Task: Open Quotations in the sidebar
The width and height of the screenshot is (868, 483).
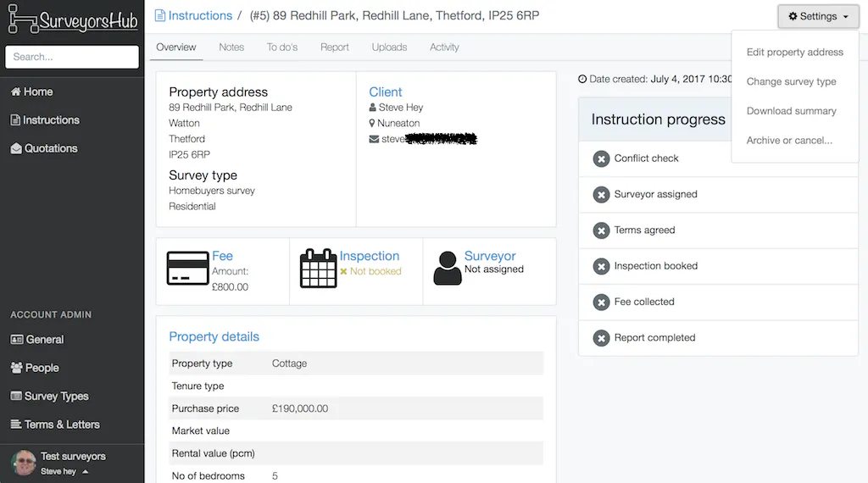Action: point(50,148)
